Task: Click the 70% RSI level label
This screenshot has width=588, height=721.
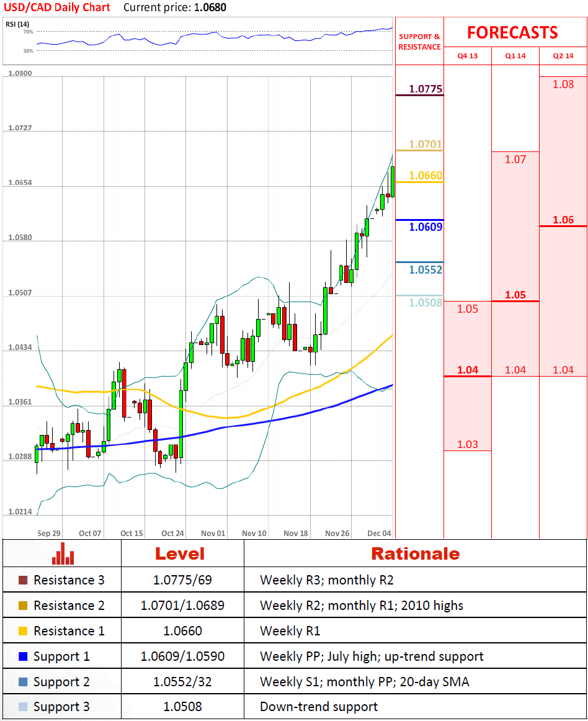Action: click(28, 32)
